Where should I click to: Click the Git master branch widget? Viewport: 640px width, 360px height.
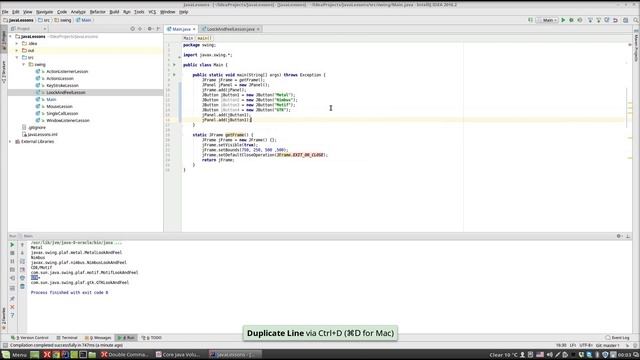[608, 345]
